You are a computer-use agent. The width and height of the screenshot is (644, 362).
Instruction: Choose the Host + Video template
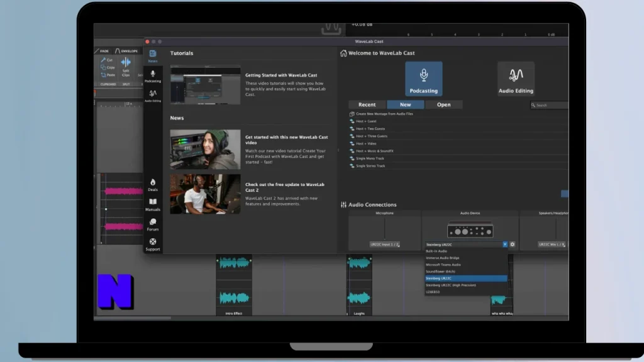[x=366, y=144]
